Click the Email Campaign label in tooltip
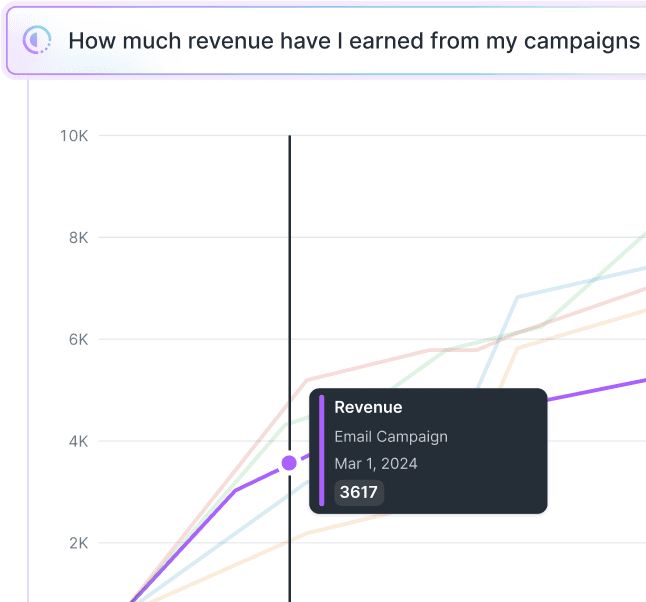The height and width of the screenshot is (602, 646). pyautogui.click(x=391, y=436)
